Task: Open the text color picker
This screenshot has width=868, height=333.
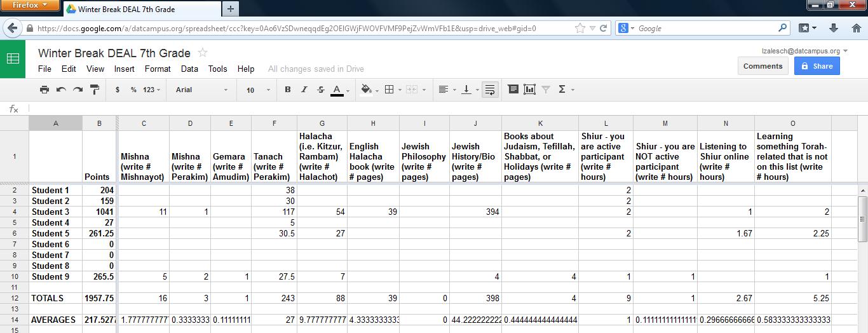Action: [x=337, y=90]
